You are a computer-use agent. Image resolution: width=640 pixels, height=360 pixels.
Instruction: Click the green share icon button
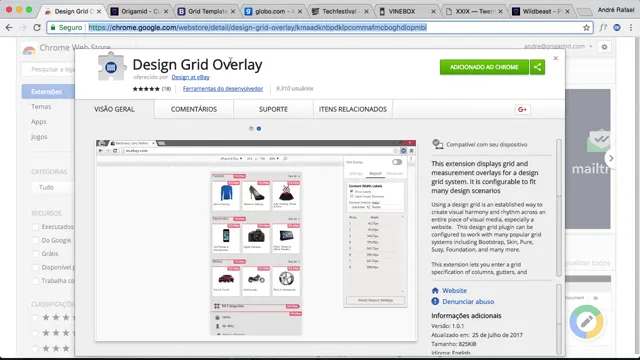tap(537, 67)
